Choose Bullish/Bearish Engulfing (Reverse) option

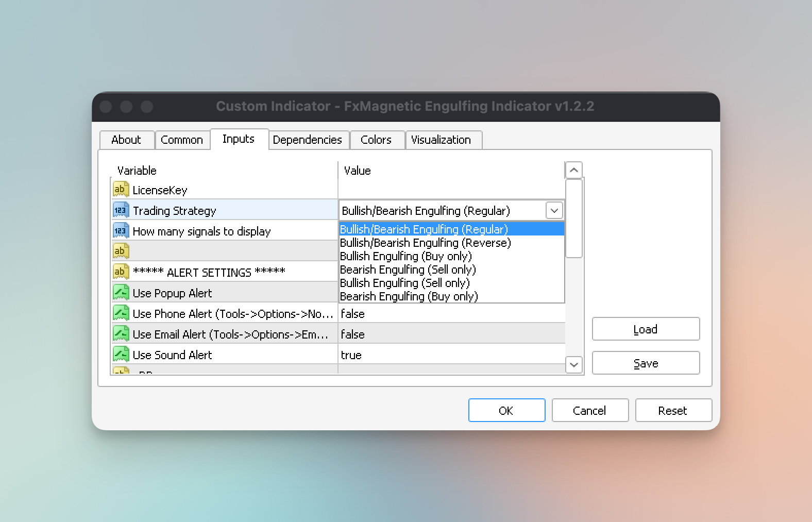click(425, 243)
